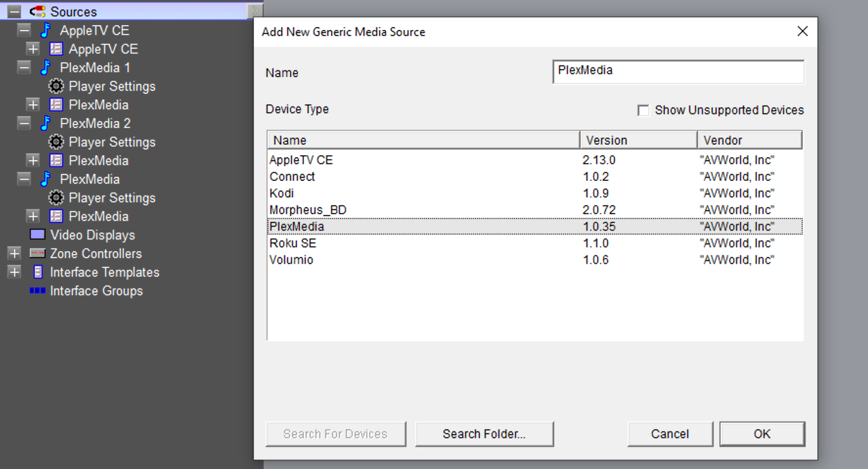
Task: Click the list icon of the nested AppleTV CE item
Action: click(x=56, y=49)
